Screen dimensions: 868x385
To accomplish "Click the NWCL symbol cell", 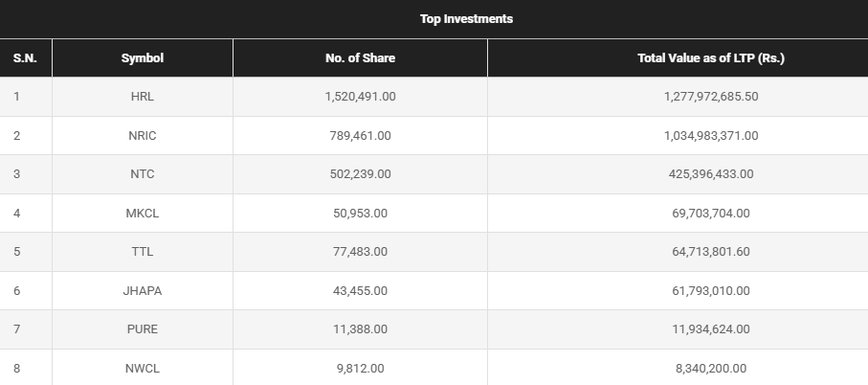I will (x=143, y=369).
